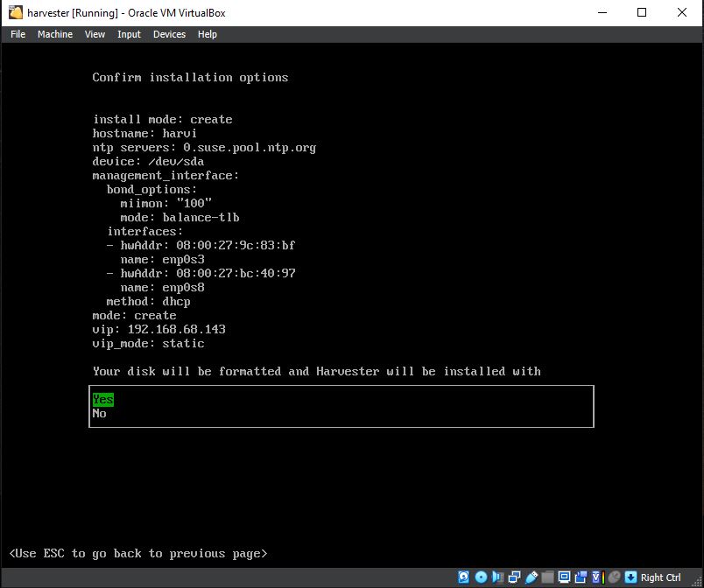The image size is (704, 588).
Task: Click the window resize grip corner
Action: click(x=698, y=582)
